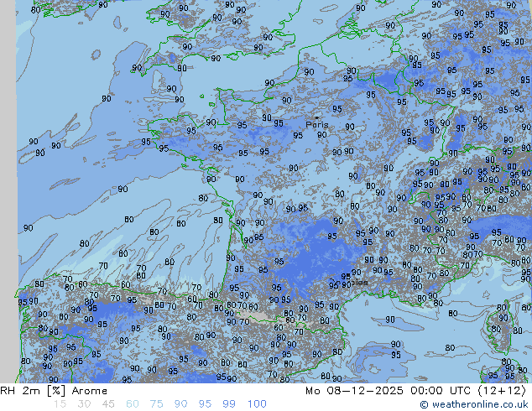Click legend value 100
The width and height of the screenshot is (532, 411).
click(257, 404)
